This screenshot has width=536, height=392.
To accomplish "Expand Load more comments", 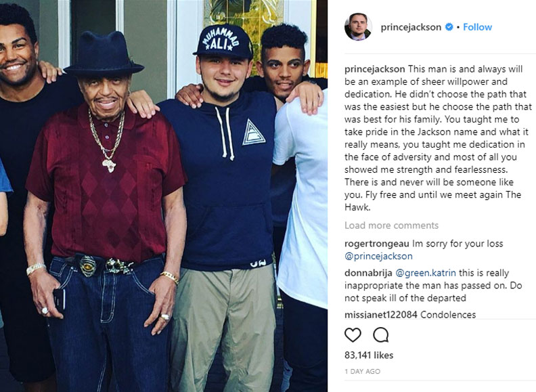I will click(391, 225).
